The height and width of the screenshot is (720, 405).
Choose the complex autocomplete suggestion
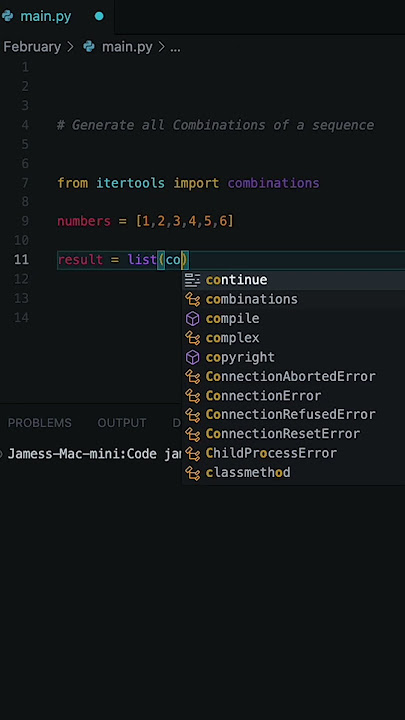(294, 338)
